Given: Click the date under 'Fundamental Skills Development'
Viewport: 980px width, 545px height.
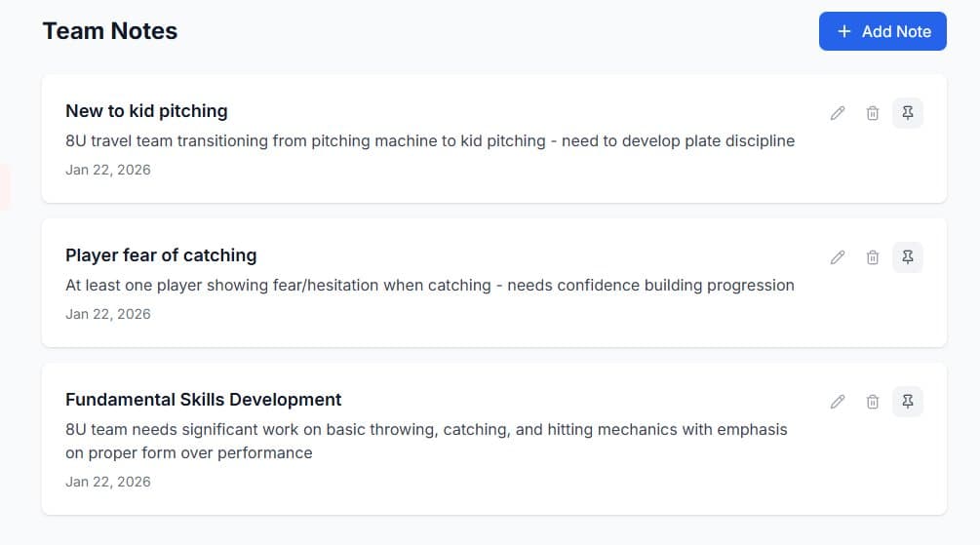Looking at the screenshot, I should coord(108,482).
